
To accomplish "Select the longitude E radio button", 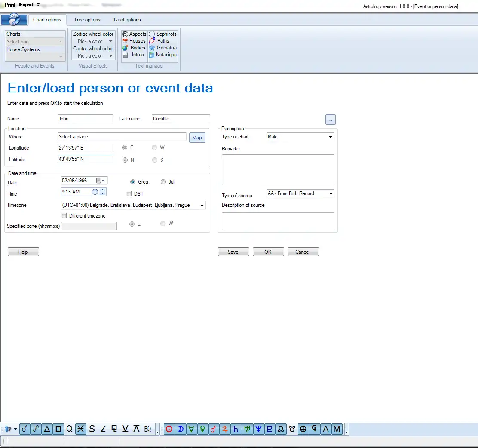I will [x=125, y=147].
